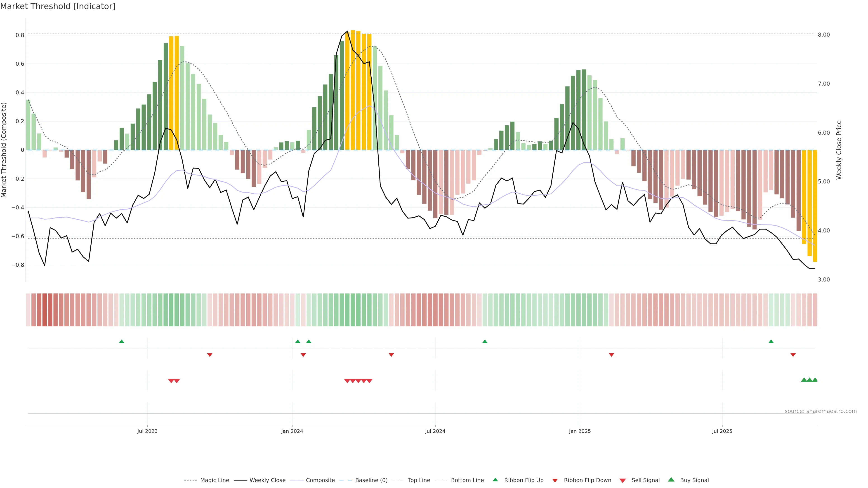Image resolution: width=868 pixels, height=488 pixels.
Task: Click the Ribbon Flip Down legend triangle icon
Action: (555, 480)
